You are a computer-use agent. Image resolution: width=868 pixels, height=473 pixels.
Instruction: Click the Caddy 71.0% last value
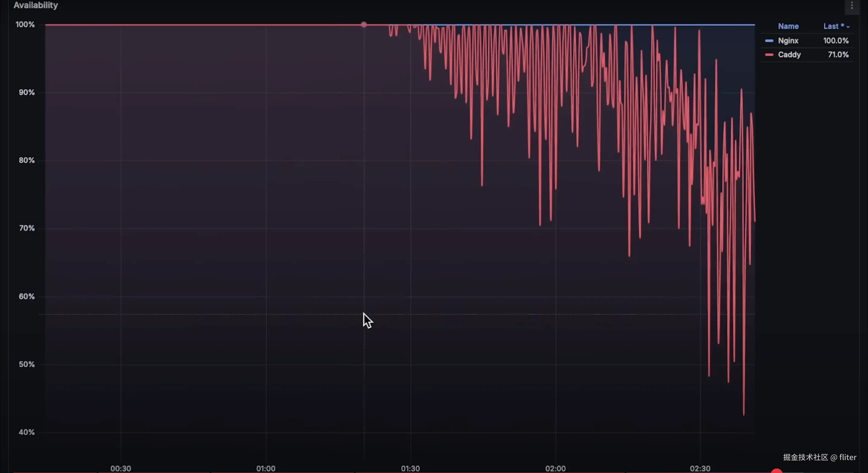[x=838, y=55]
